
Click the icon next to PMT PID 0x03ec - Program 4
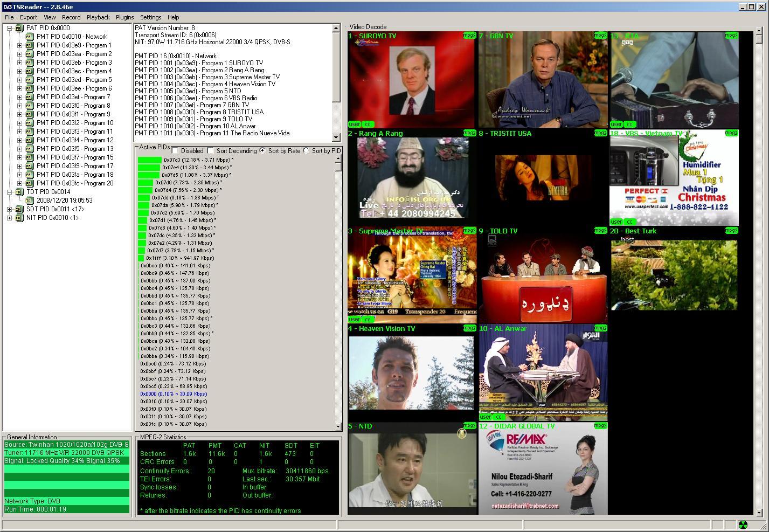point(30,71)
